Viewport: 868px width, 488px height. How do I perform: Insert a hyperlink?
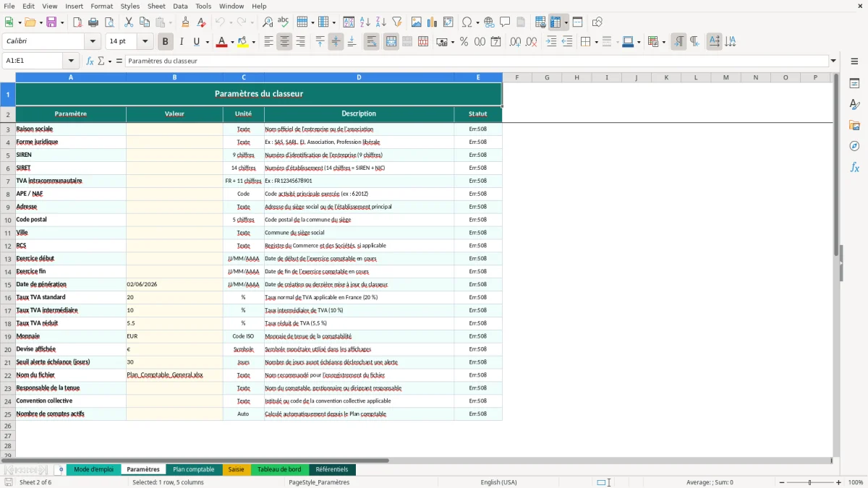click(490, 22)
